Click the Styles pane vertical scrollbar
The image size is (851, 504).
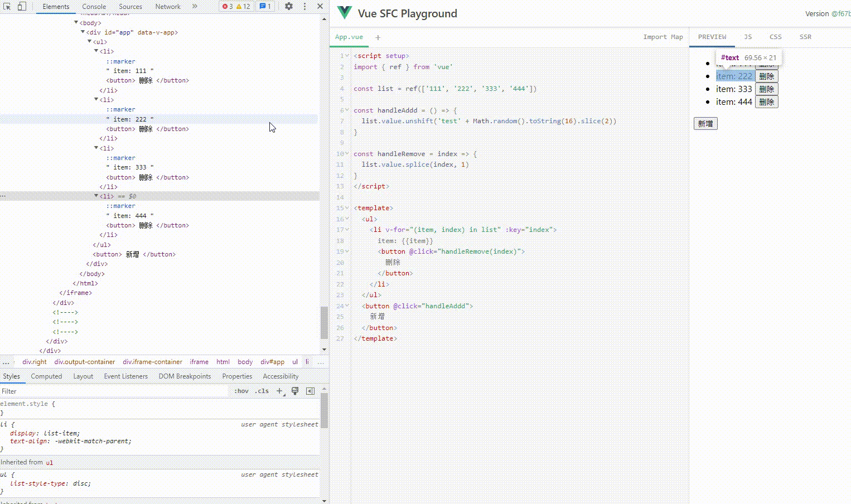(x=324, y=410)
